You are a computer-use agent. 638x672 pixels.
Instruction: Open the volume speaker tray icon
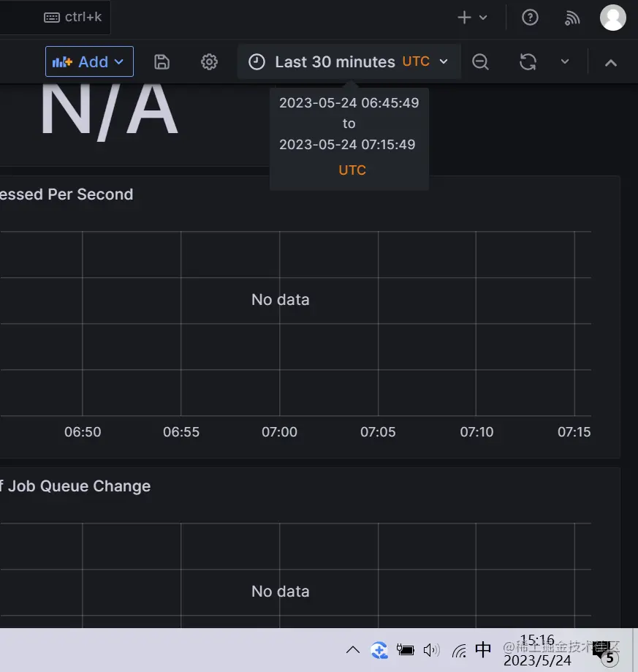(431, 650)
